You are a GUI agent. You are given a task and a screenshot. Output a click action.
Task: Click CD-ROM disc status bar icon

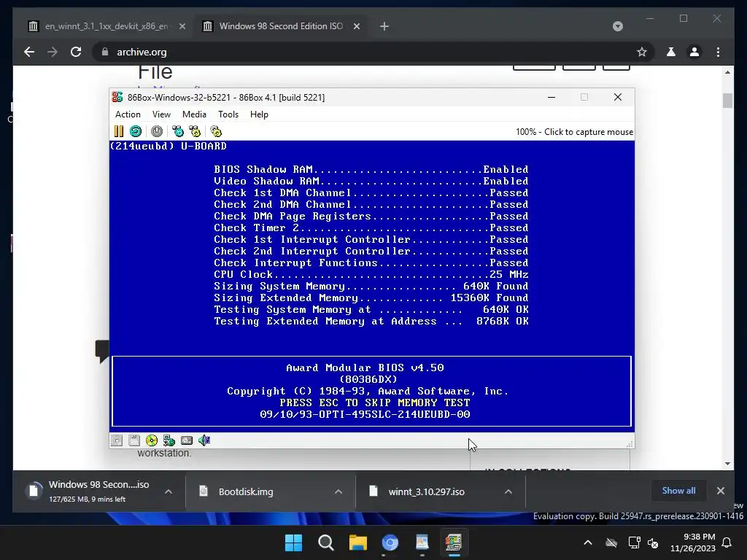(152, 440)
